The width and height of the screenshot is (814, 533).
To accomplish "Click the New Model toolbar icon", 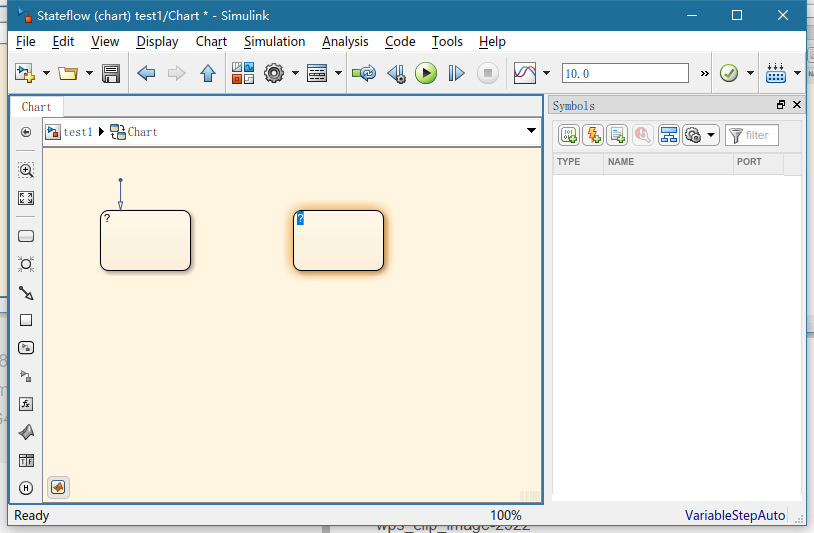I will pos(24,73).
